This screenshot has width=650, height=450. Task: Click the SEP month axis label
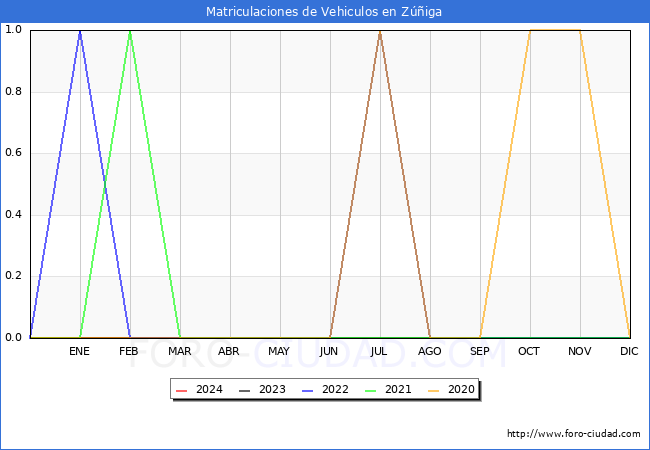[x=480, y=351]
